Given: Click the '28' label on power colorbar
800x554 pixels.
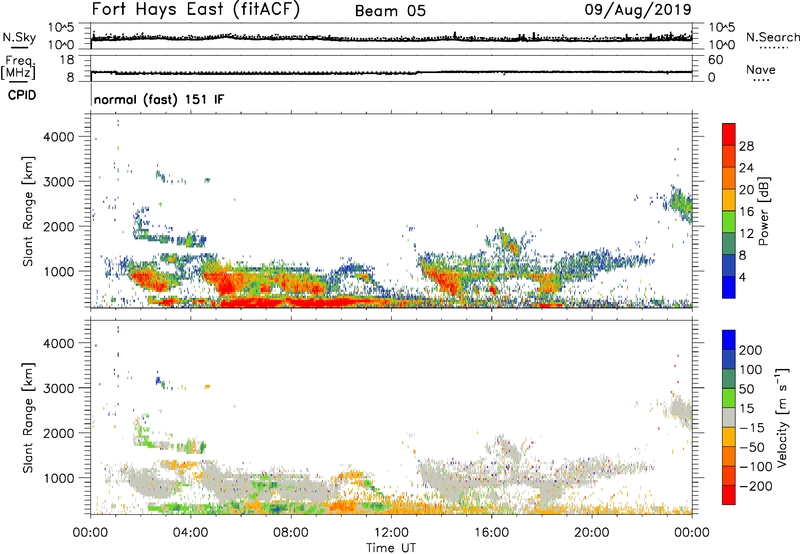Looking at the screenshot, I should 746,146.
